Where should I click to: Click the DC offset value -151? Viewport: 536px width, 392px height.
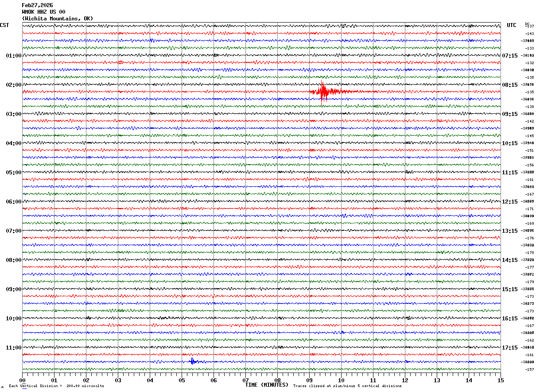529,150
